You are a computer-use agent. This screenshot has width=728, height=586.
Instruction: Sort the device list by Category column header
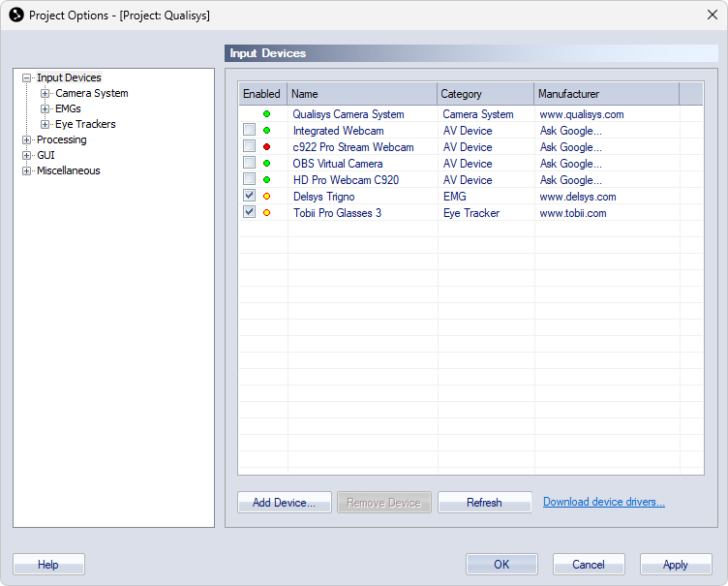point(484,94)
